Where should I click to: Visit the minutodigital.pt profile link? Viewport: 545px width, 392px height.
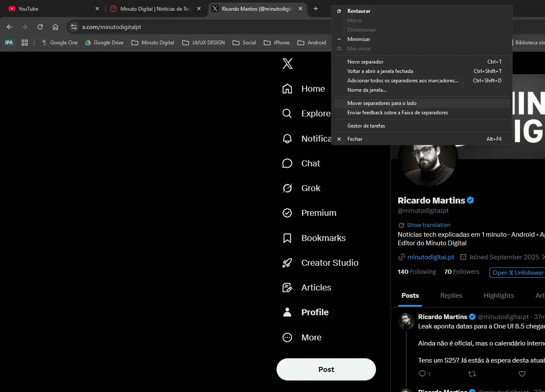430,257
